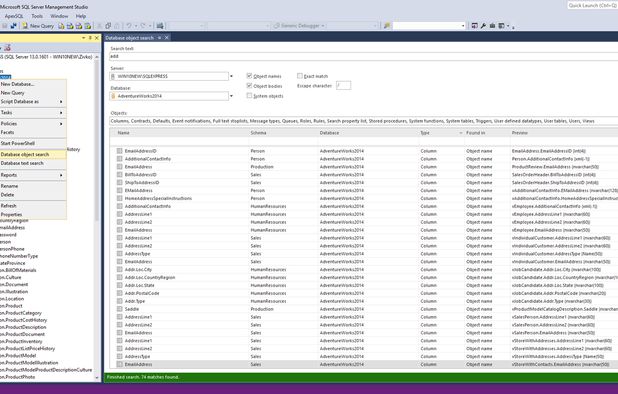The width and height of the screenshot is (618, 394).
Task: Open the Window menu
Action: pyautogui.click(x=59, y=16)
